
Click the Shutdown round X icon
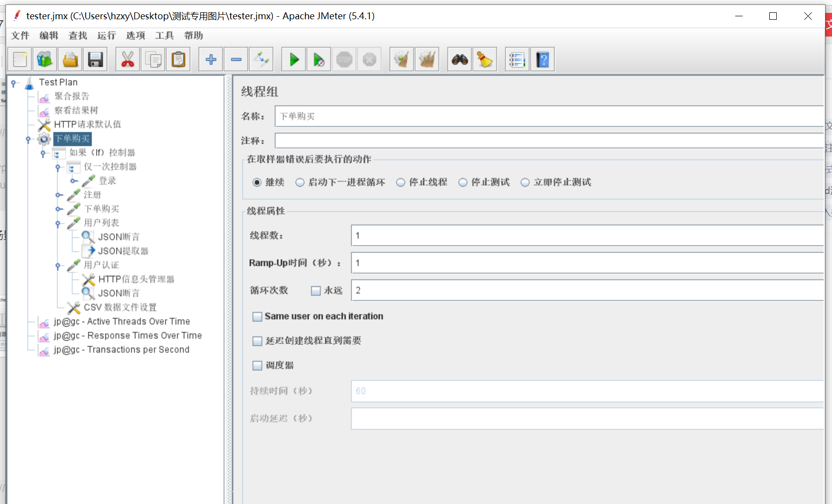coord(369,60)
